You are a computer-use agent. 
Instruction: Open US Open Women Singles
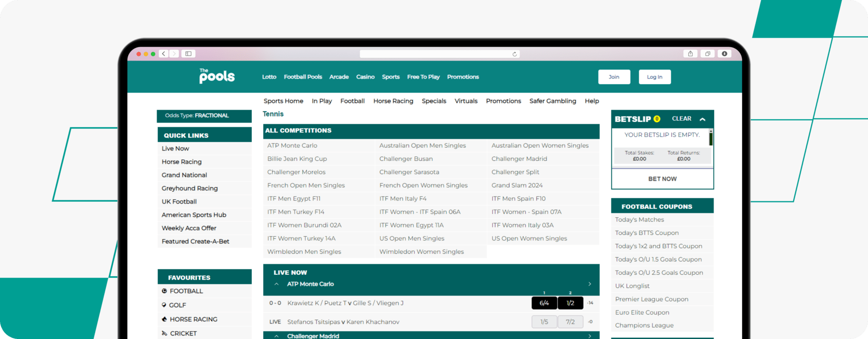529,239
